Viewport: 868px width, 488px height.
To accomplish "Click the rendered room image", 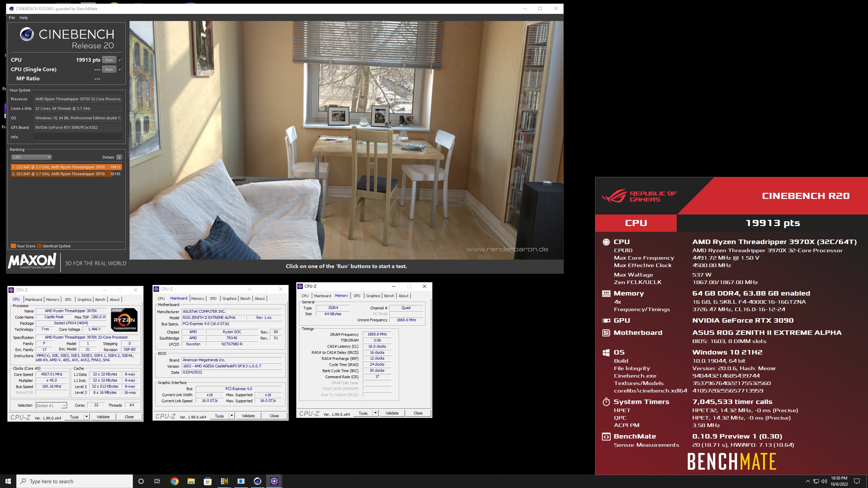I will [346, 140].
